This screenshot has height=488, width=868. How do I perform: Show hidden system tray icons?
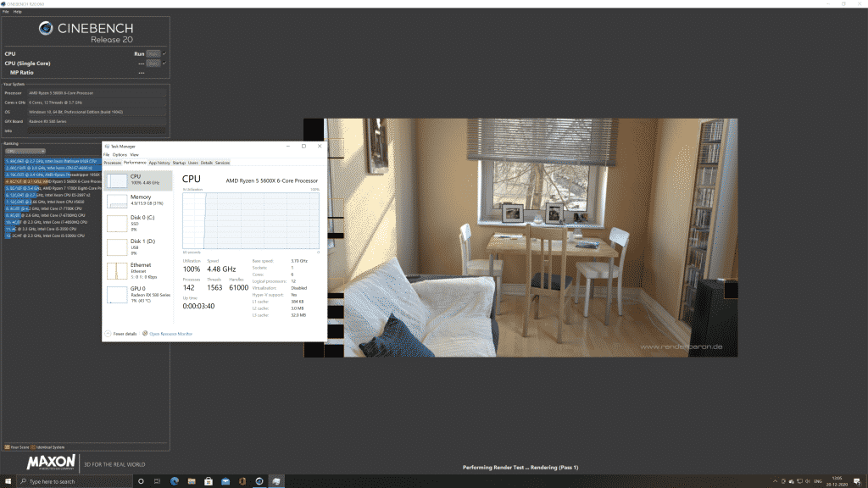775,481
